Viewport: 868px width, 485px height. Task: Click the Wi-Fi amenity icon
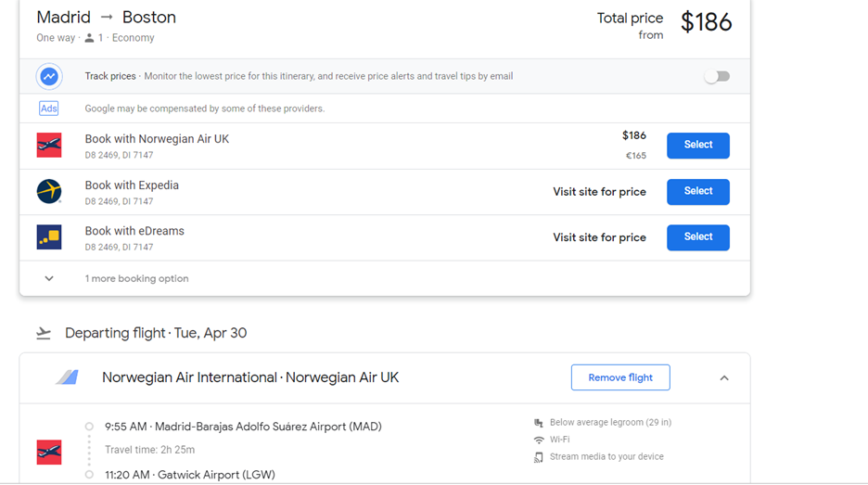click(x=539, y=440)
